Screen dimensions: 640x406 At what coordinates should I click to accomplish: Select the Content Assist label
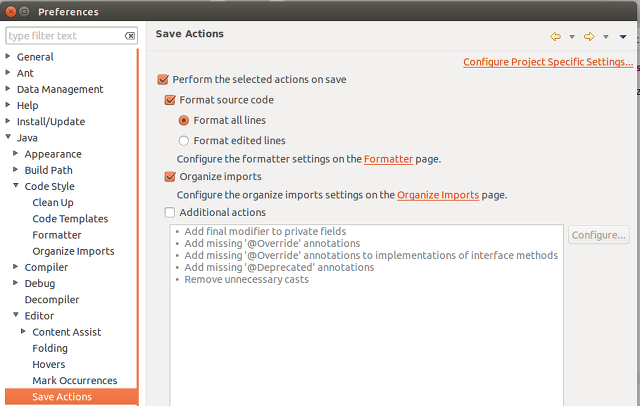click(67, 332)
